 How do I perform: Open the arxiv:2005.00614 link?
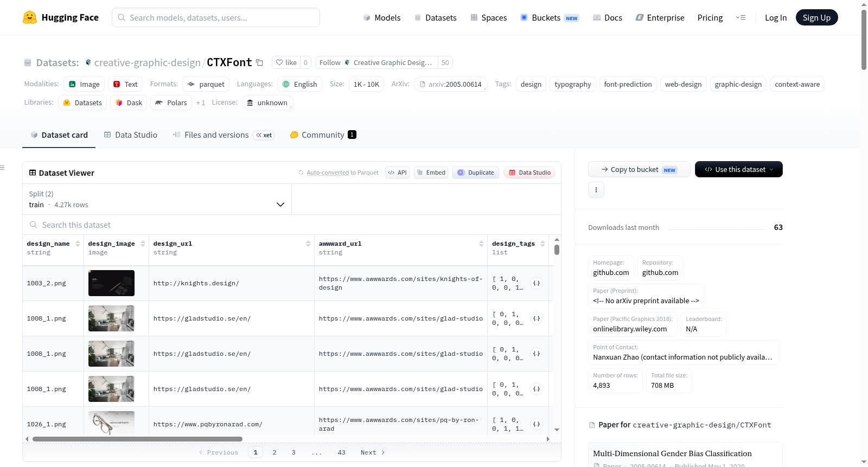click(x=450, y=84)
